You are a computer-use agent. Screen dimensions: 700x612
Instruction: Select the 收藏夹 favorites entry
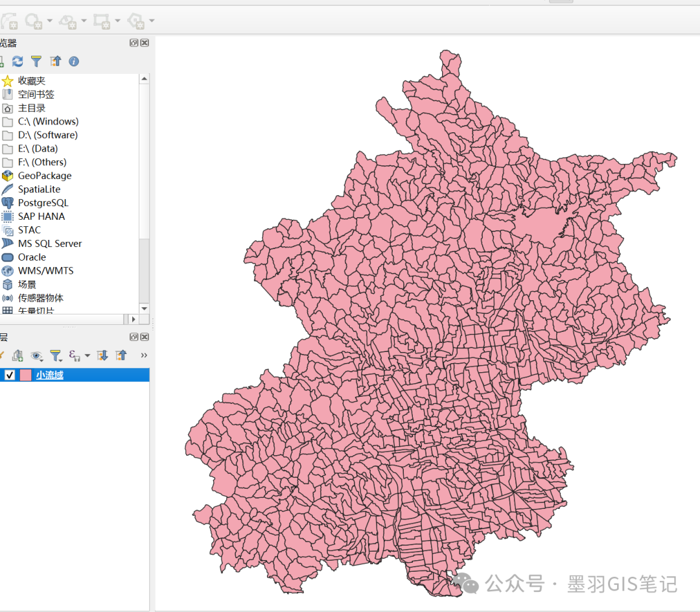click(x=31, y=81)
